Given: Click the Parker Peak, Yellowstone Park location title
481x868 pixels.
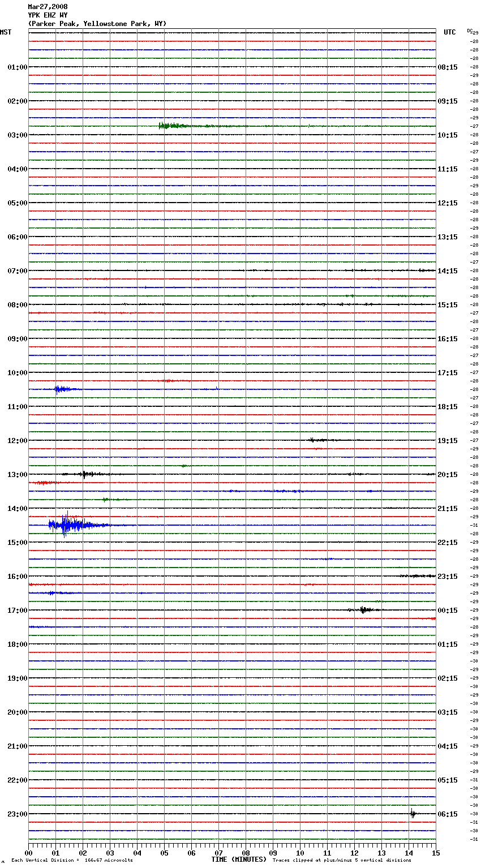Looking at the screenshot, I should click(x=97, y=24).
